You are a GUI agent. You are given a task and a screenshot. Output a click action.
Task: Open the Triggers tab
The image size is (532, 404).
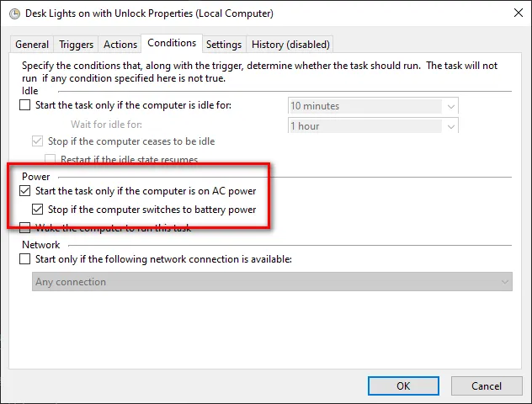click(76, 45)
